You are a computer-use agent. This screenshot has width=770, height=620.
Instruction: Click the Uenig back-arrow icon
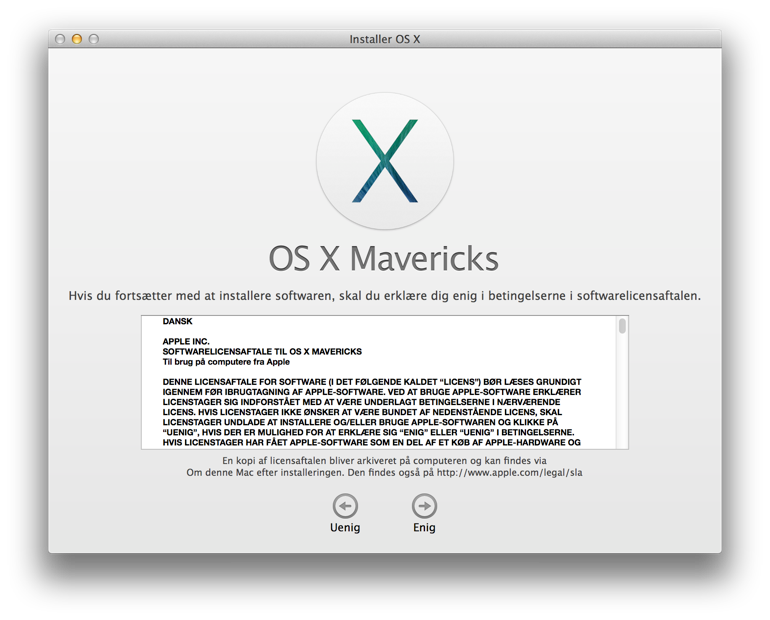pos(345,506)
